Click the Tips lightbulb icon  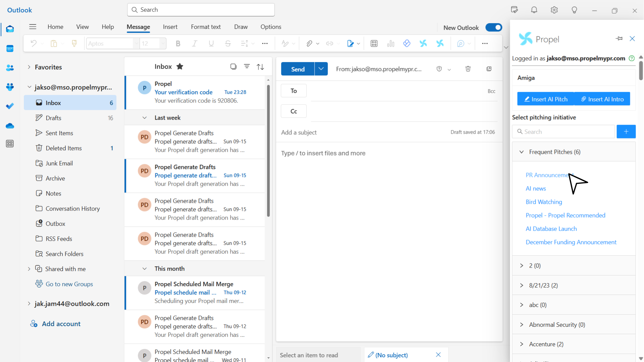tap(574, 10)
